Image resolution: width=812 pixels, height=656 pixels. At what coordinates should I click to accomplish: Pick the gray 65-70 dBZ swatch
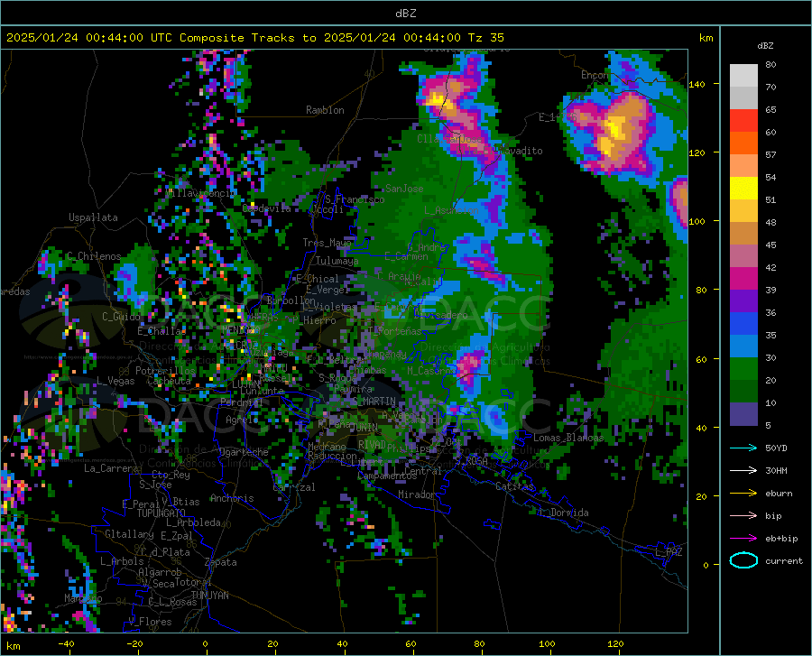click(x=743, y=98)
